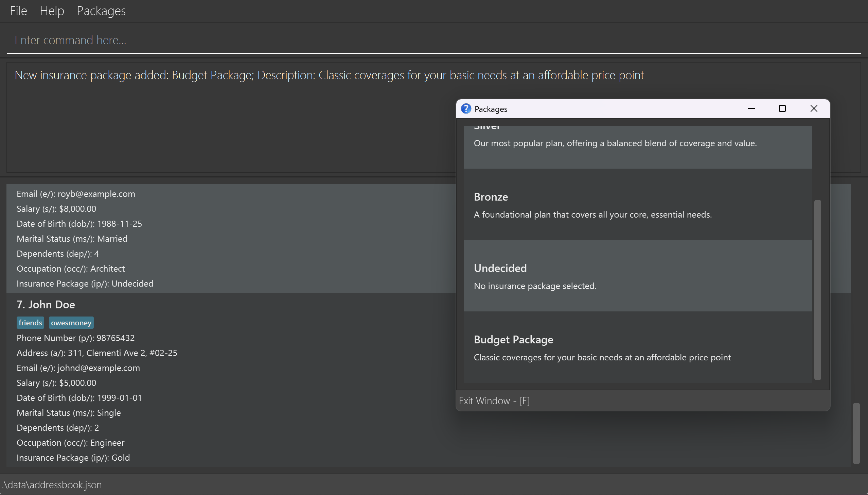The width and height of the screenshot is (868, 495).
Task: Click Salary $8,000.00 line
Action: tap(56, 209)
